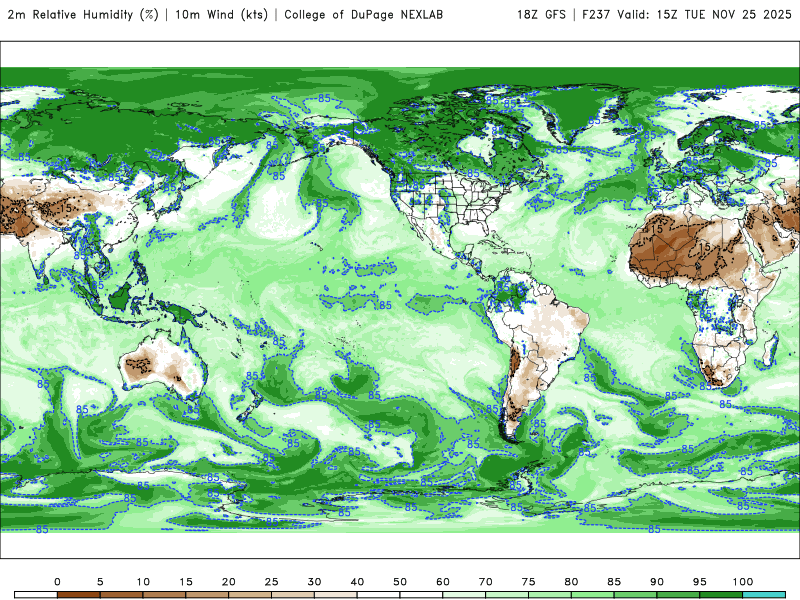
Task: Click the legend swatch between 90 and 95
Action: click(679, 595)
